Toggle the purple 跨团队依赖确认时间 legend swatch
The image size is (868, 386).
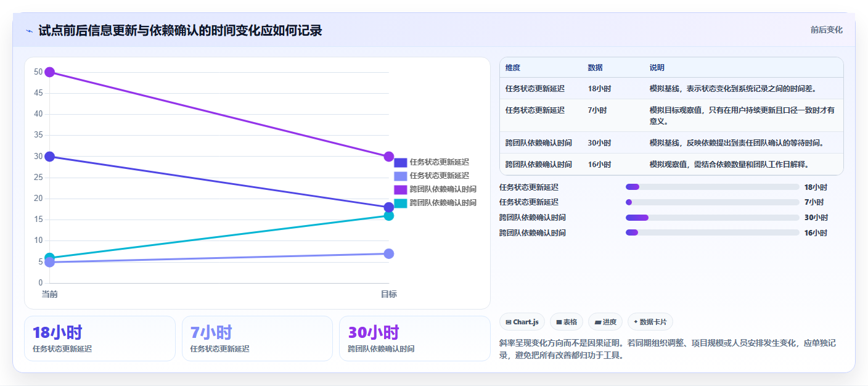click(x=401, y=189)
